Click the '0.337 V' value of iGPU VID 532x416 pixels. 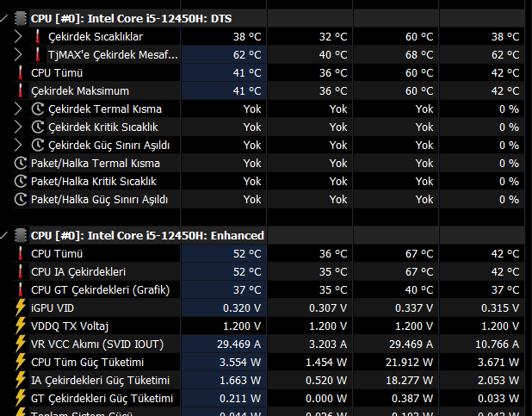(x=414, y=308)
